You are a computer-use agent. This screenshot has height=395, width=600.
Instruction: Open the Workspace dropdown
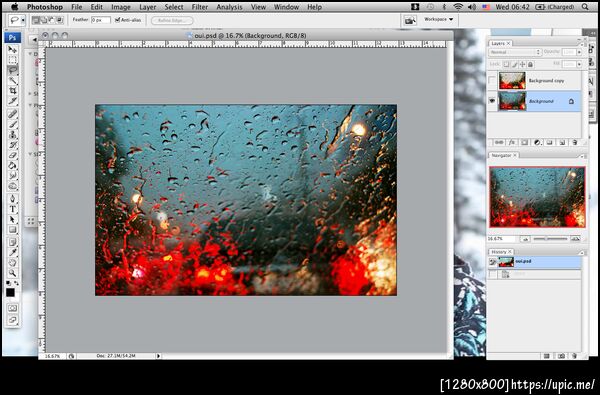coord(438,20)
